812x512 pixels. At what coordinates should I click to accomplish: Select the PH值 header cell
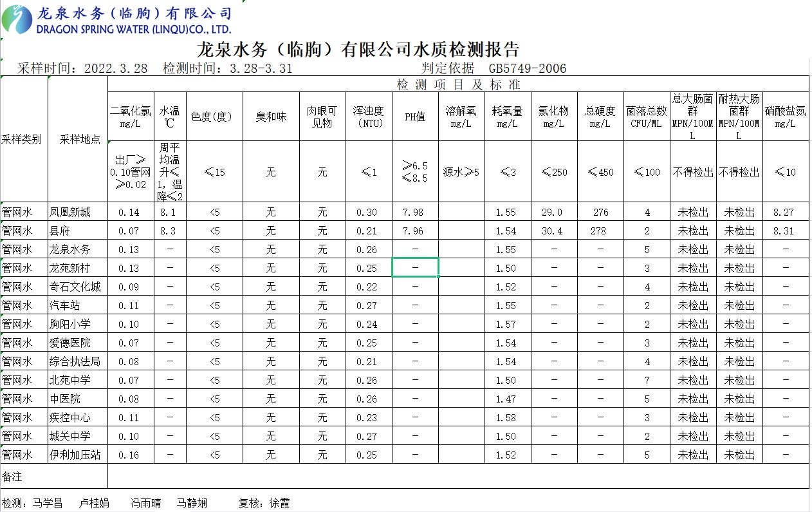tap(415, 117)
